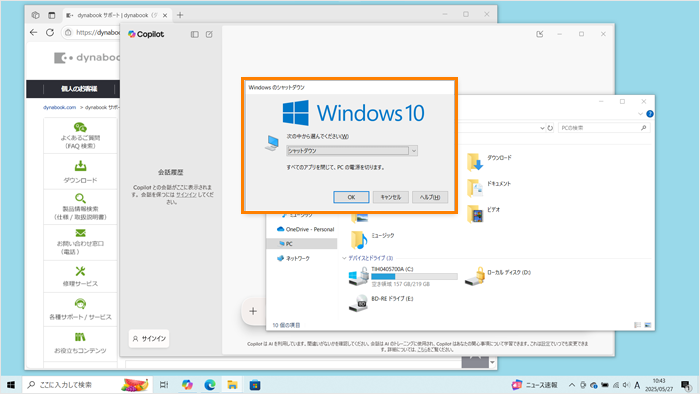Image resolution: width=700 pixels, height=394 pixels.
Task: Refresh the Explorer address bar
Action: tap(550, 128)
